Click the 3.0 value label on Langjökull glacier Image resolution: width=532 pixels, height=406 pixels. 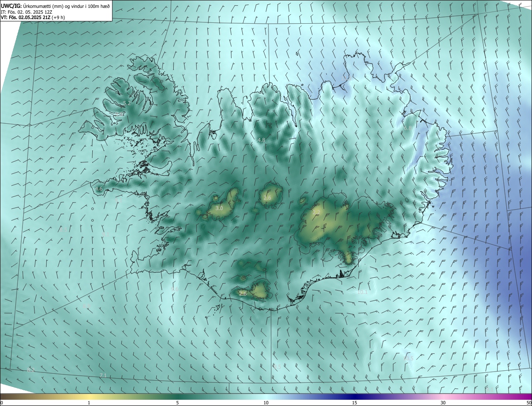(x=219, y=208)
